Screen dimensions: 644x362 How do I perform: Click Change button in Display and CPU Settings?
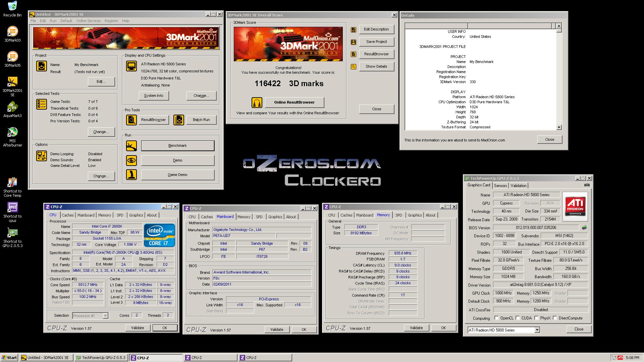[201, 96]
